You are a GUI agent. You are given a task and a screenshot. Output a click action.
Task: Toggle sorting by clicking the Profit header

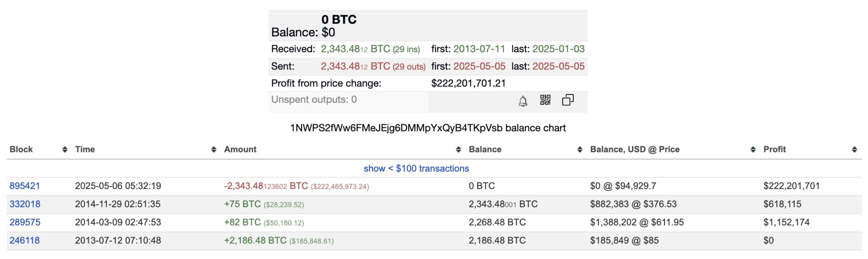coord(775,149)
